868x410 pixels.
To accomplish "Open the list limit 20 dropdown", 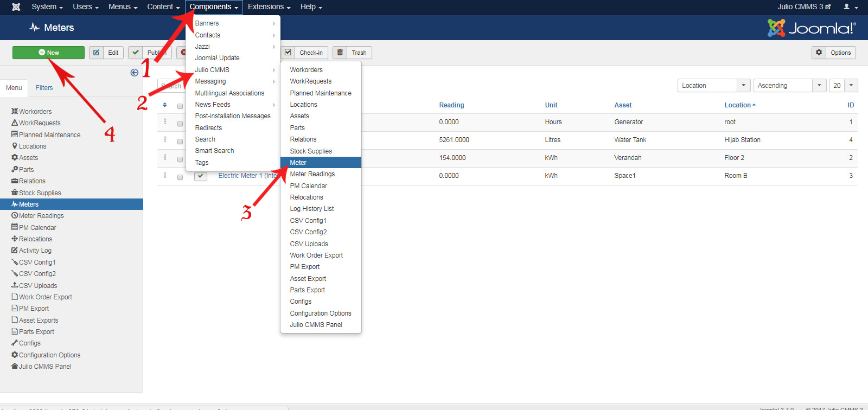I will (x=844, y=86).
